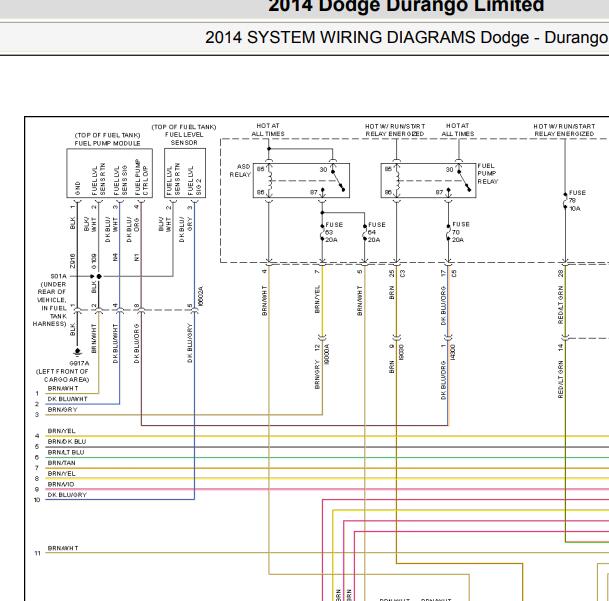609x601 pixels.
Task: Click the S01A splice label
Action: pyautogui.click(x=59, y=276)
